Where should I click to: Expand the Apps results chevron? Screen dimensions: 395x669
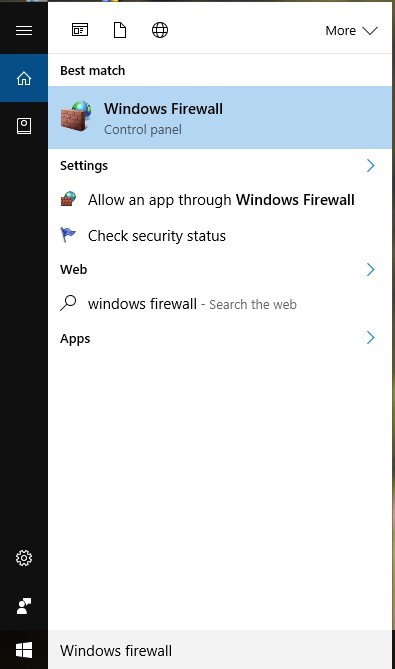tap(370, 338)
